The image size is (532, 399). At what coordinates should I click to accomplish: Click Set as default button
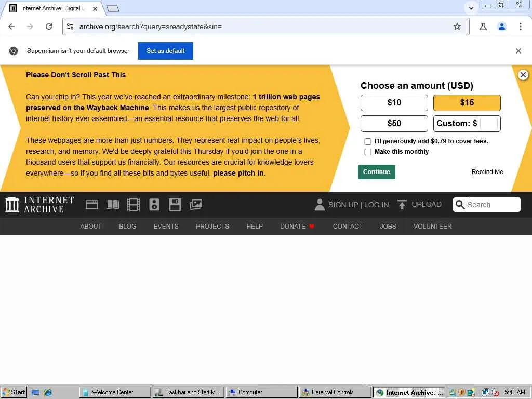pos(166,51)
